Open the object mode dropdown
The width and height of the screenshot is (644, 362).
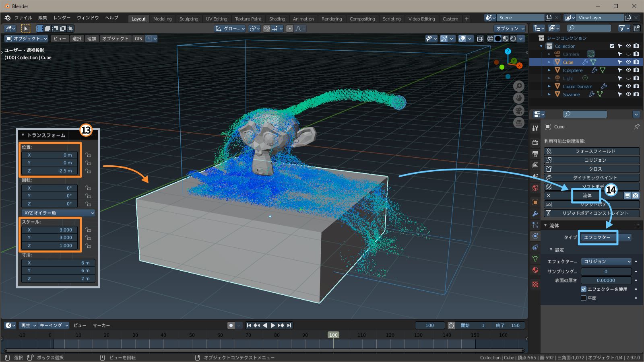pos(26,39)
